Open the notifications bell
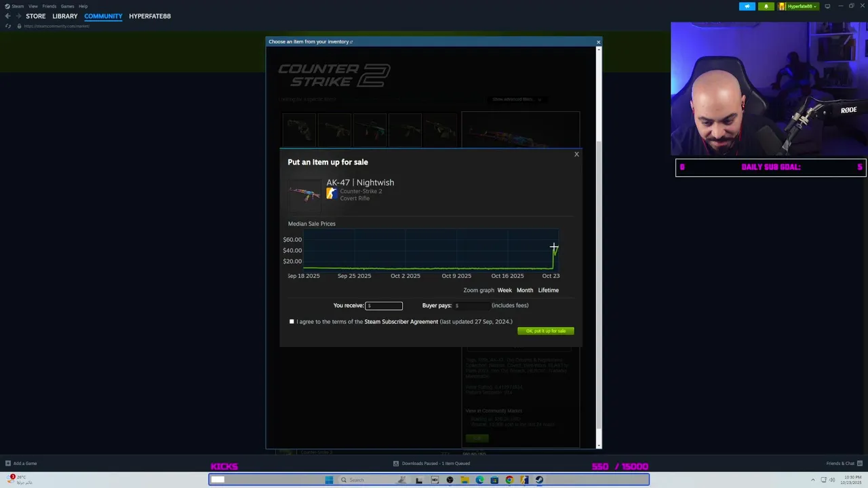 click(766, 6)
